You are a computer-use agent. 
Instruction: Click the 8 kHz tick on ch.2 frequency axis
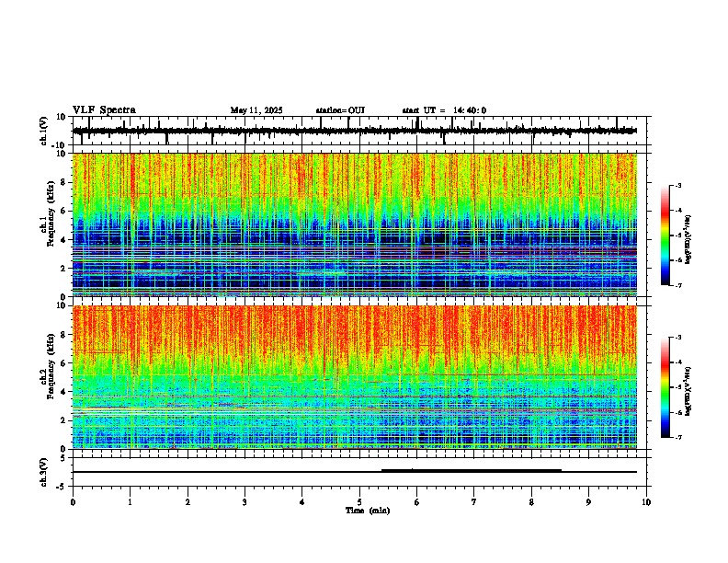(64, 335)
